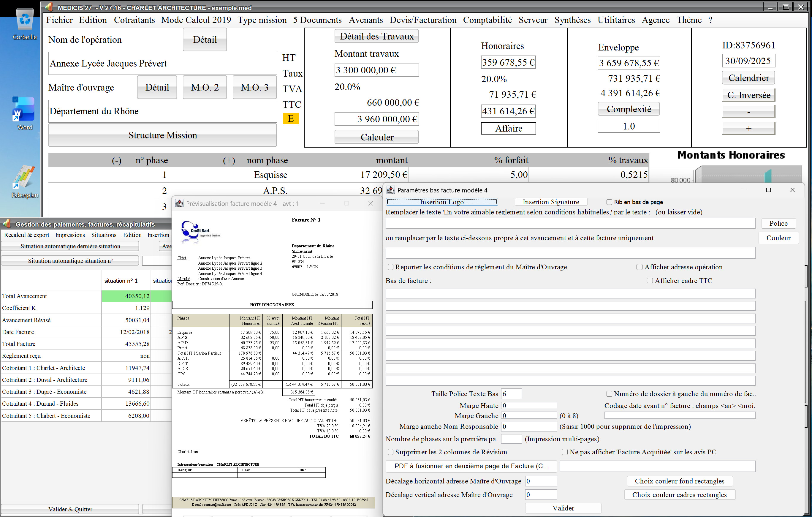Open the Synthèses menu
This screenshot has width=812, height=517.
[572, 20]
